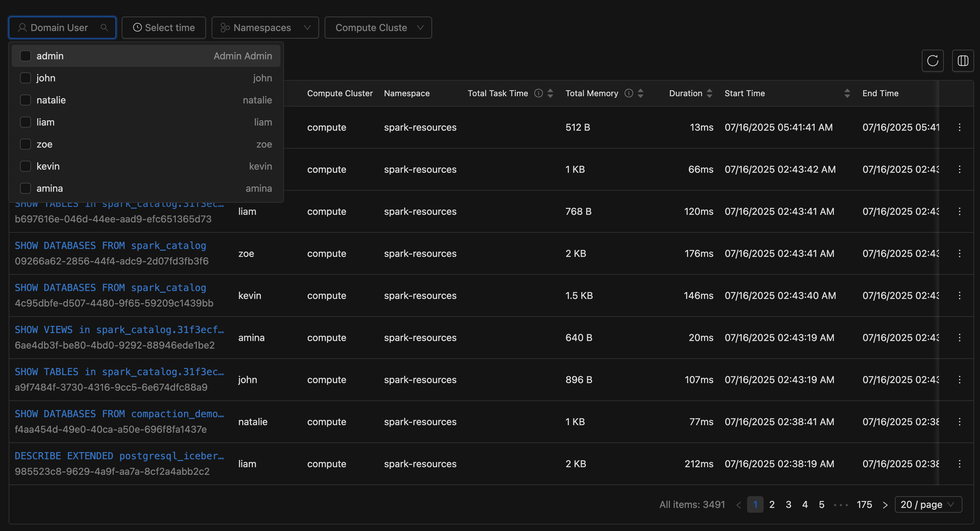Go to page 4
The image size is (980, 531).
point(805,505)
